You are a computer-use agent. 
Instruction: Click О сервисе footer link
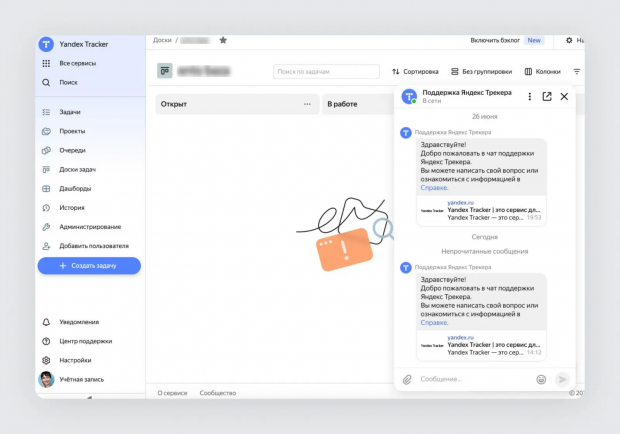coord(172,393)
